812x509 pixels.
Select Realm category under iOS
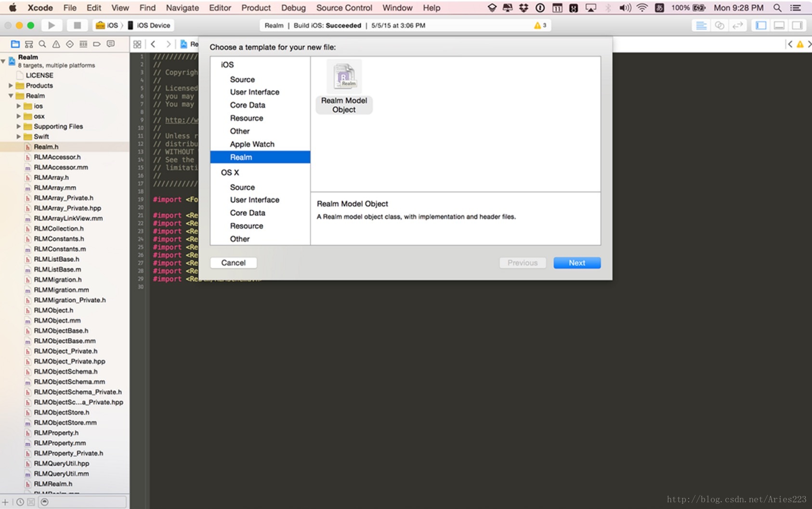click(x=260, y=157)
